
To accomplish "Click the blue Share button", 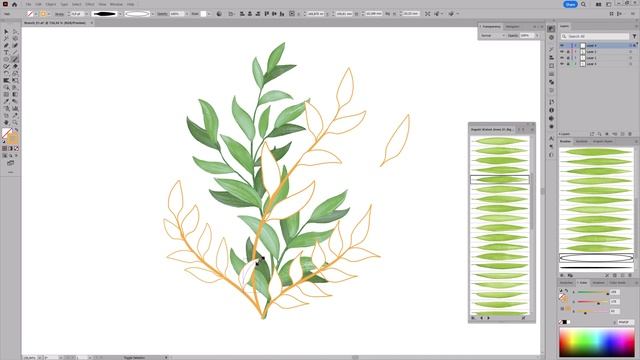I will point(570,4).
